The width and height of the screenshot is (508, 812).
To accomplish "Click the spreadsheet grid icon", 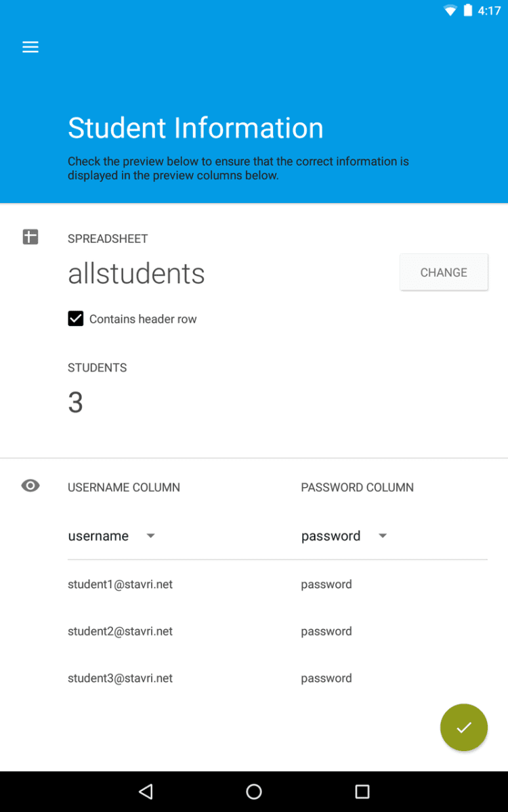I will 30,237.
